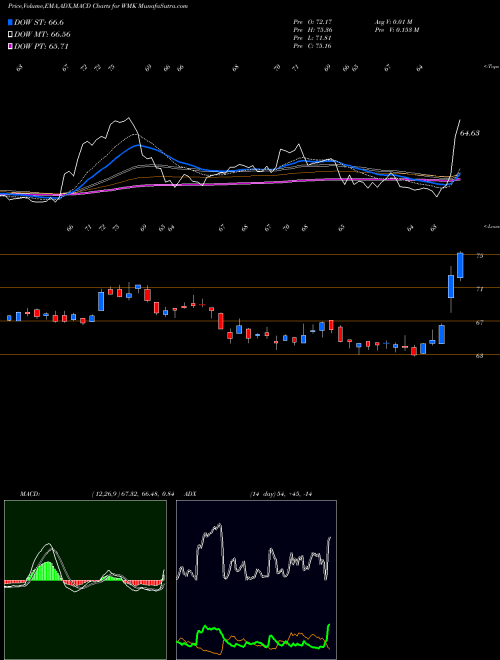Screen dimensions: 500x660
Task: Click the MACD parameters '(12,26,9) 67.32, 66.48, 0.84'
Action: [x=133, y=494]
